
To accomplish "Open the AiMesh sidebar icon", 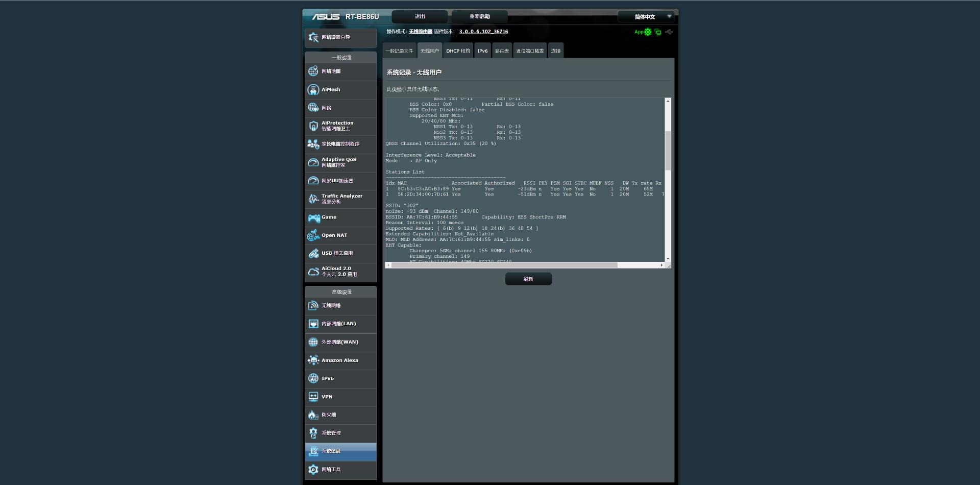I will tap(313, 90).
